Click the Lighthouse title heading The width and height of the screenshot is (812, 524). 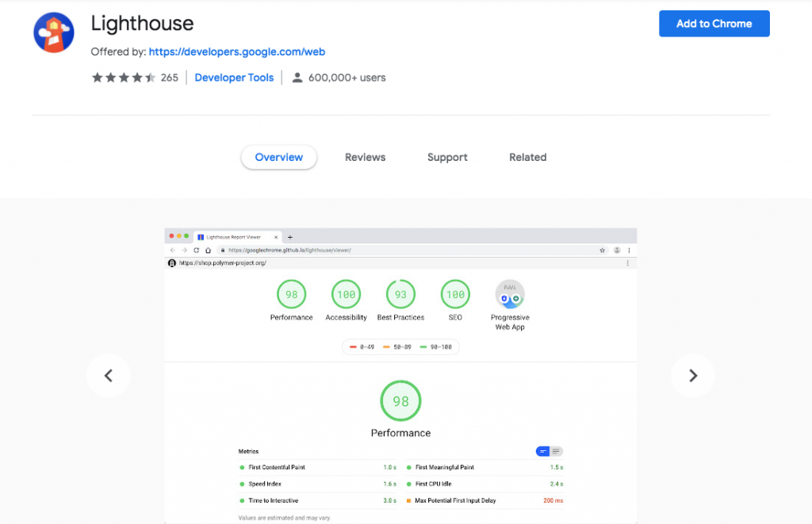coord(143,24)
